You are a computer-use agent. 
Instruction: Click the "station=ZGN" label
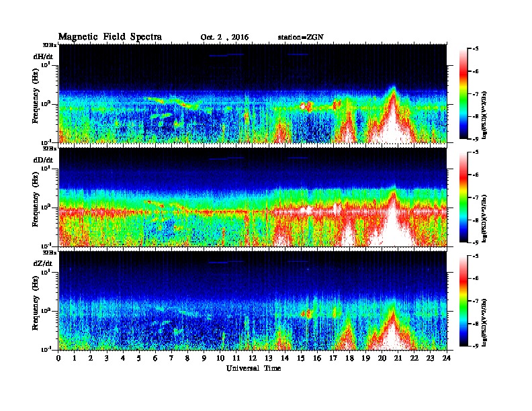301,37
